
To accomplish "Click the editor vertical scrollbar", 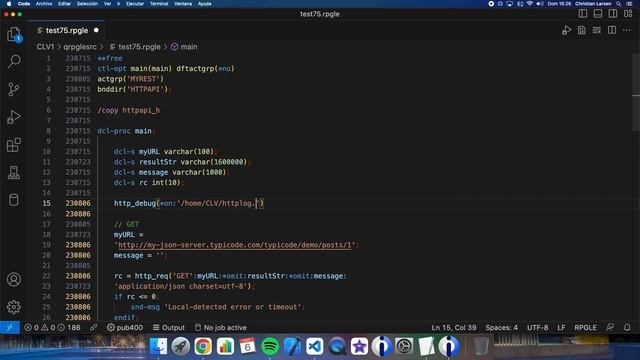I will 636,92.
